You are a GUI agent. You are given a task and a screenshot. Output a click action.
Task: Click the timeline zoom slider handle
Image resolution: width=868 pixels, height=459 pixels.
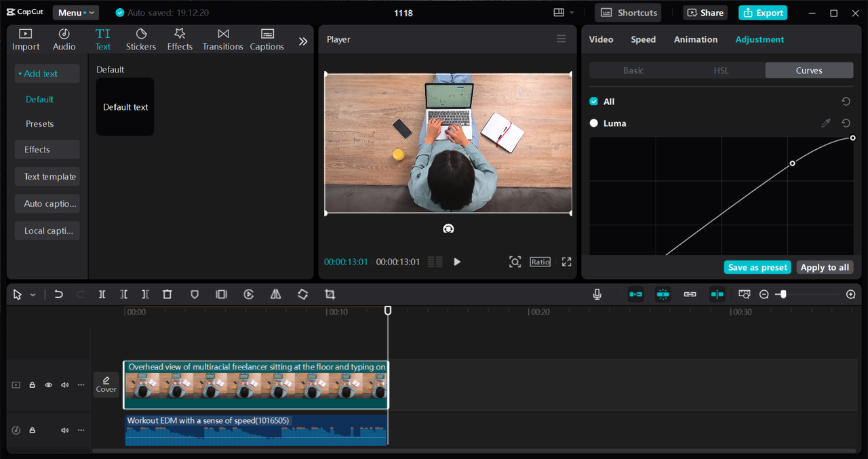click(x=783, y=294)
